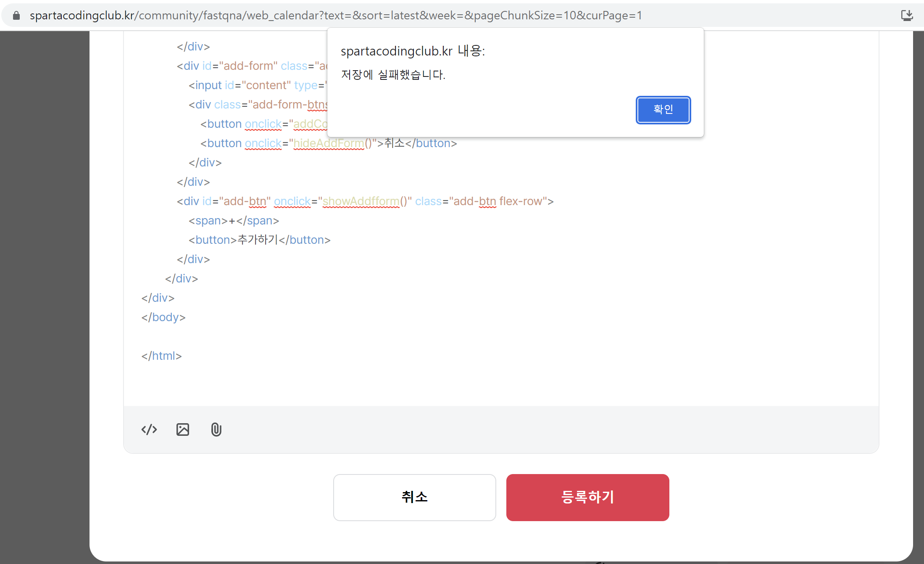Click the URL text in the address bar

336,16
